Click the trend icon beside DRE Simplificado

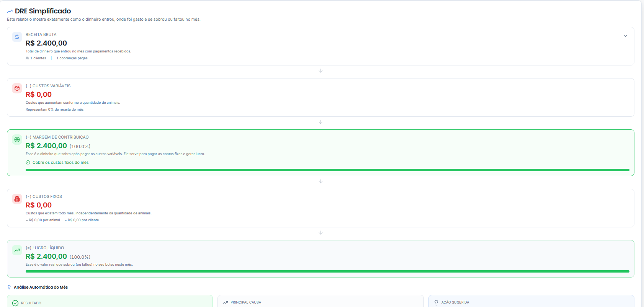(10, 11)
